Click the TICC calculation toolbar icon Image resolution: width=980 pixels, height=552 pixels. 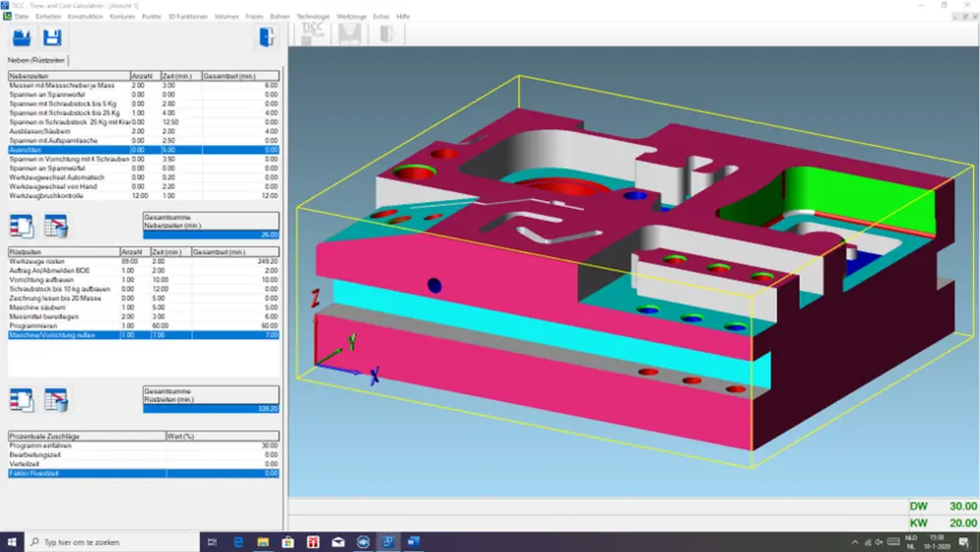click(313, 34)
